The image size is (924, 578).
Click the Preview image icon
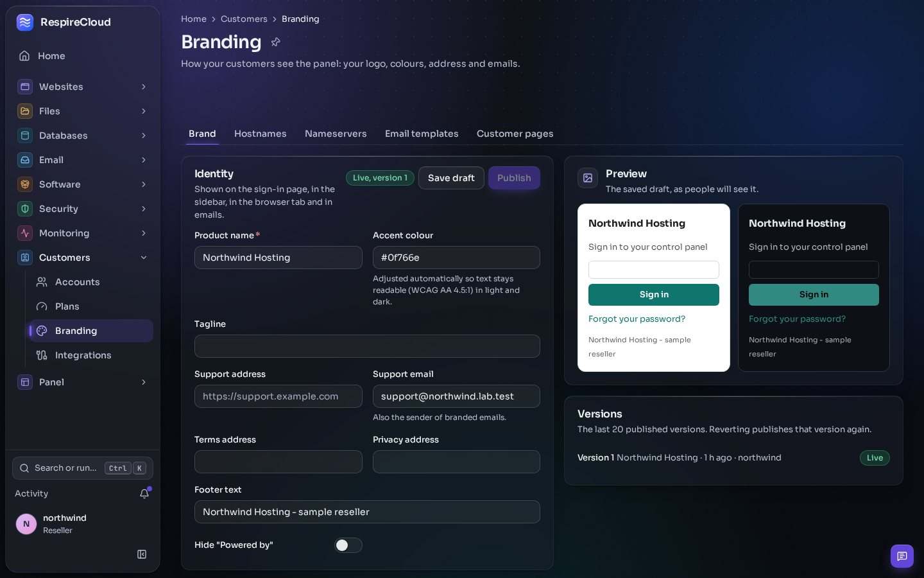pos(588,178)
